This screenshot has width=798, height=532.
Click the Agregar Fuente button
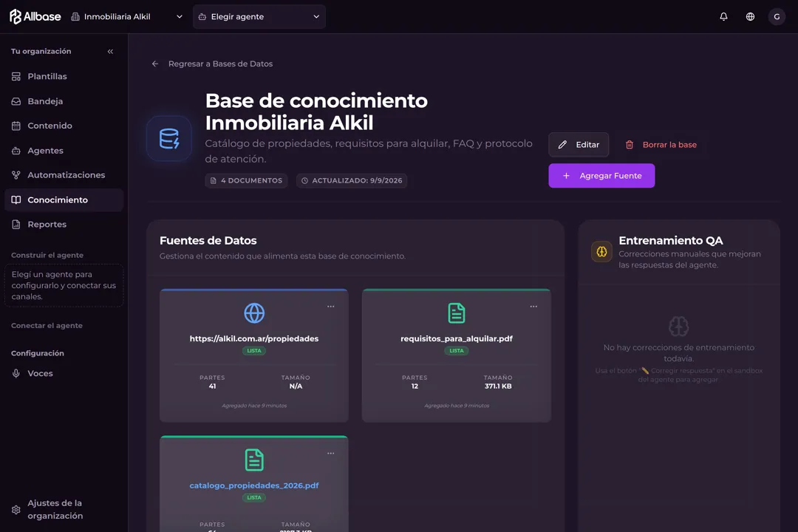tap(601, 176)
